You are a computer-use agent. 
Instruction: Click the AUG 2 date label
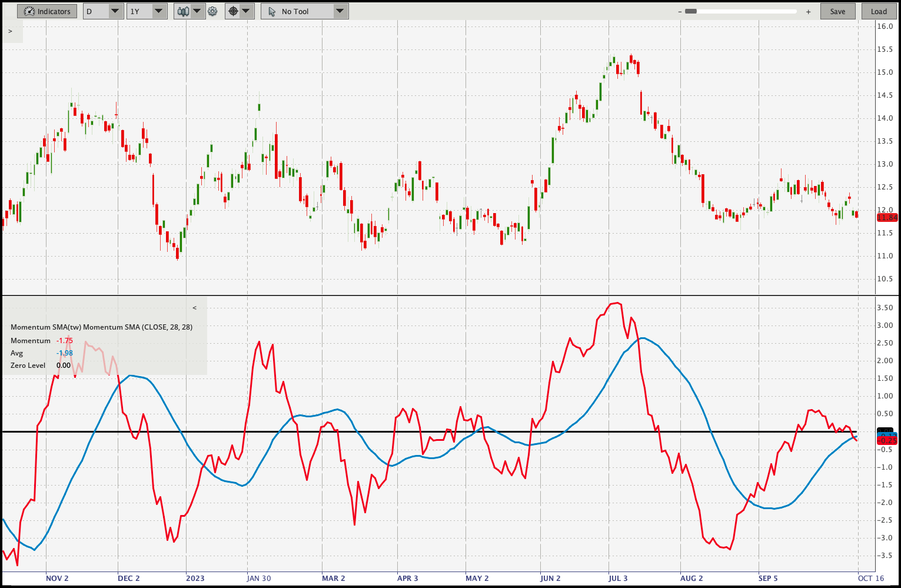point(691,578)
